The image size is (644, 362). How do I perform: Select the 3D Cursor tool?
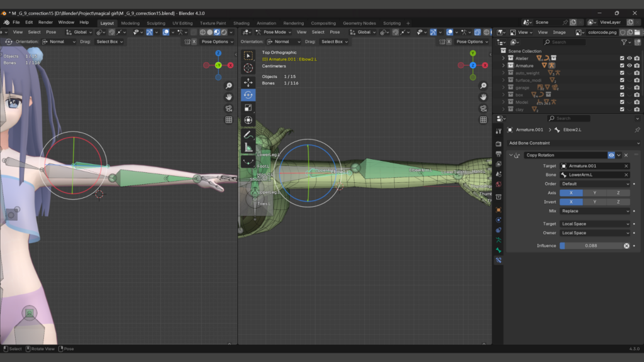pos(248,68)
